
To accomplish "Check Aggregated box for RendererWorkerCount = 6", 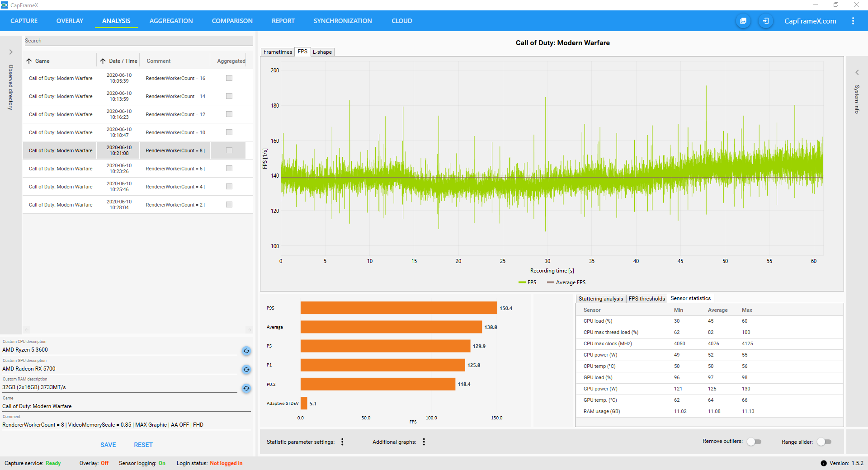I will pyautogui.click(x=229, y=169).
